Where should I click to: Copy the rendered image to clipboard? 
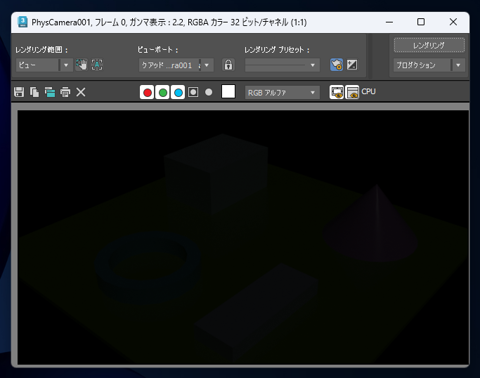click(34, 92)
